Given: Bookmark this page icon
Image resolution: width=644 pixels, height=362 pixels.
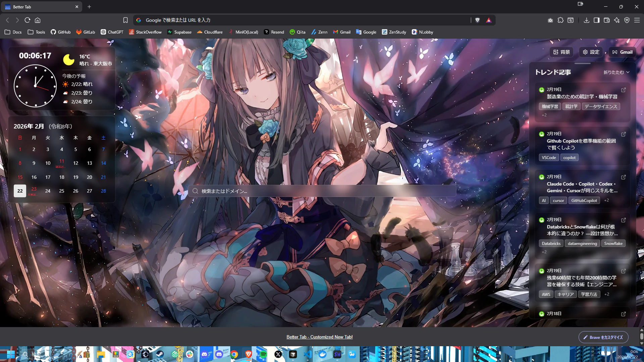Looking at the screenshot, I should (x=126, y=20).
